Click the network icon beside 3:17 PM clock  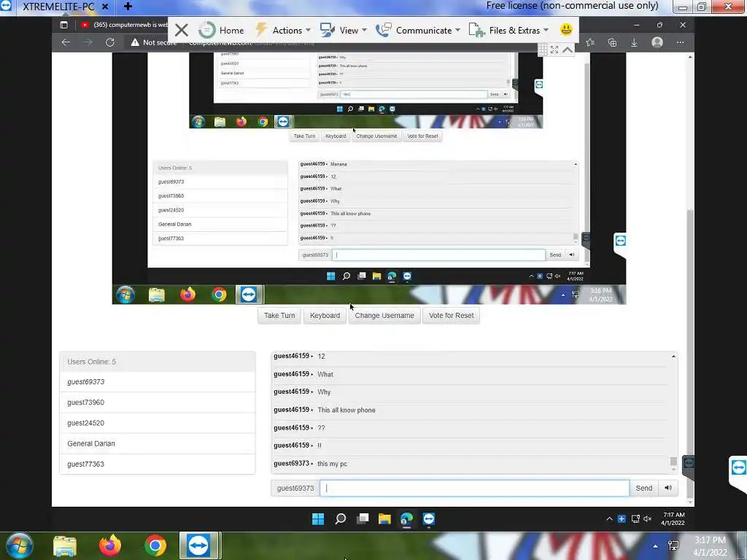tap(673, 545)
